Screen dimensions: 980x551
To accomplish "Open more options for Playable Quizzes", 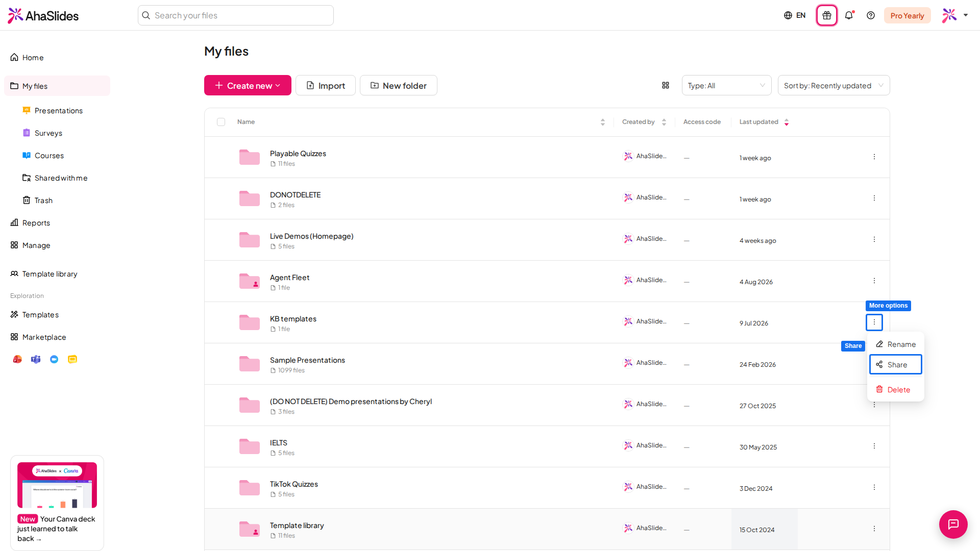I will (874, 157).
